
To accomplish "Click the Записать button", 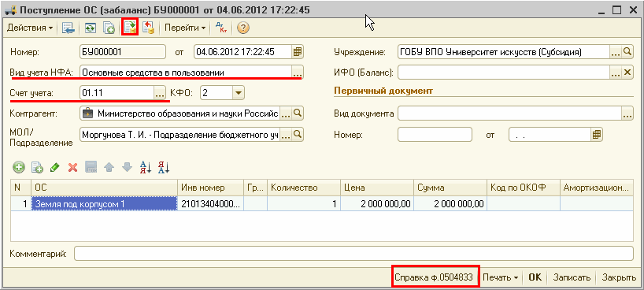I will click(572, 277).
